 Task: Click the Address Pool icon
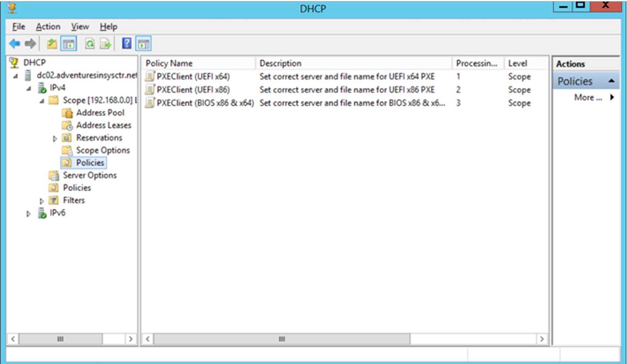[67, 113]
